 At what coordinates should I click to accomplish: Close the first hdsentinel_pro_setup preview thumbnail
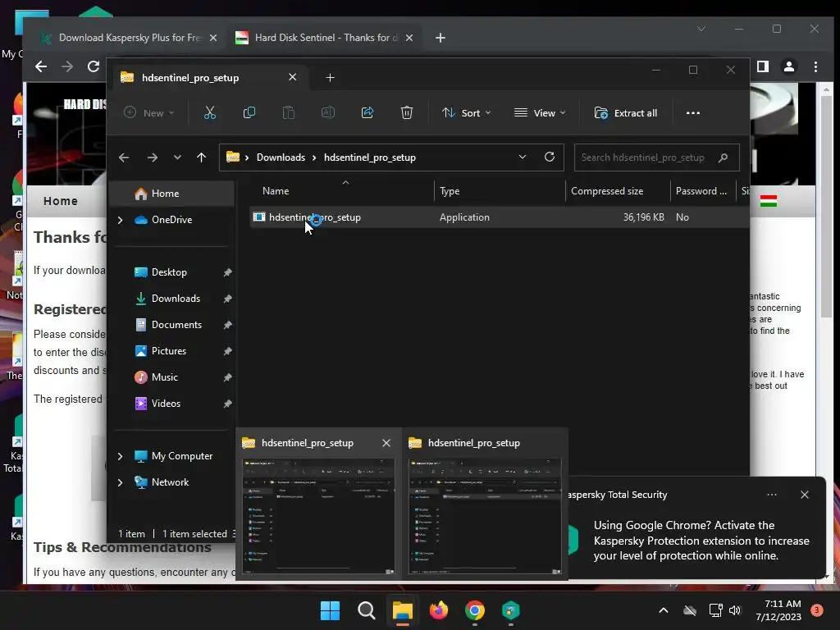pos(386,443)
